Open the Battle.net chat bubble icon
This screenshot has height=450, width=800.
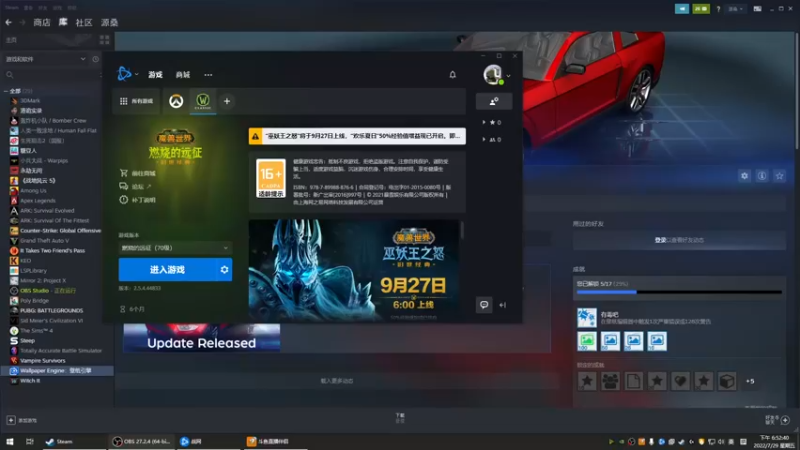(484, 305)
